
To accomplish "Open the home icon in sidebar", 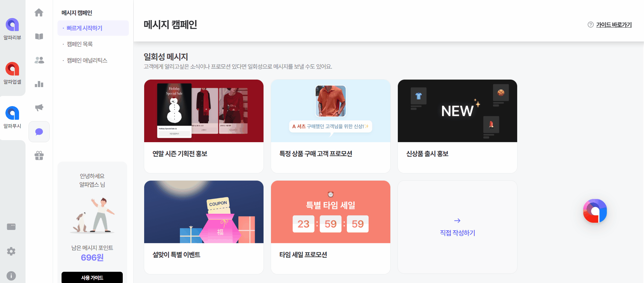I will pyautogui.click(x=39, y=13).
